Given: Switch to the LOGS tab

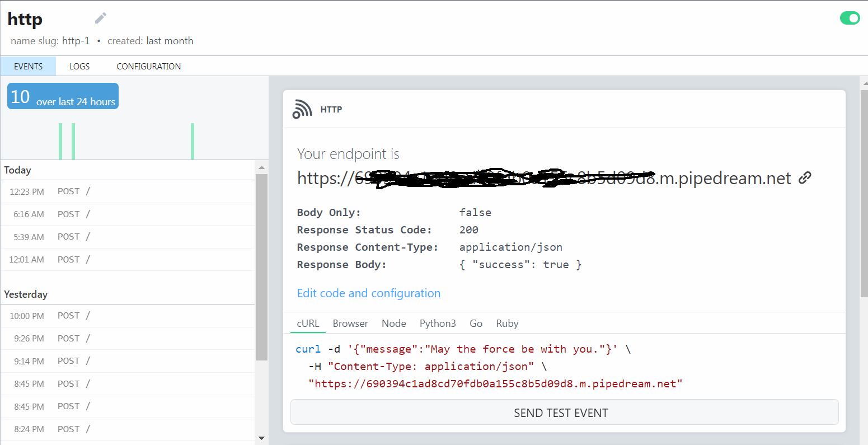Looking at the screenshot, I should click(x=79, y=66).
